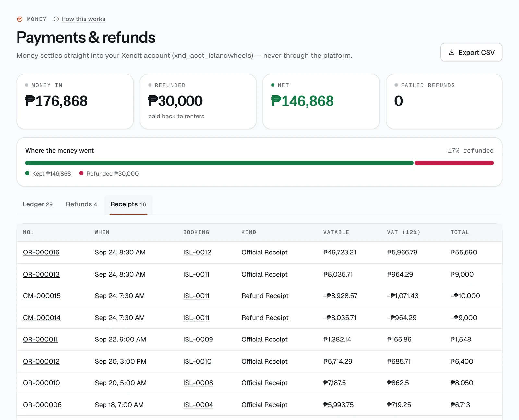Open booking ISL-0011 in the CM-000015 row

coord(196,296)
